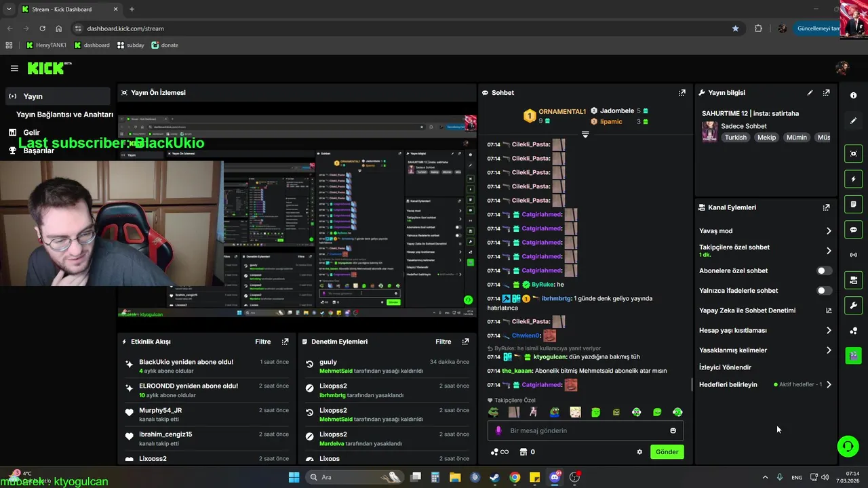Viewport: 868px width, 488px height.
Task: Expand Yasaklanmış kelimeler settings
Action: click(x=829, y=350)
